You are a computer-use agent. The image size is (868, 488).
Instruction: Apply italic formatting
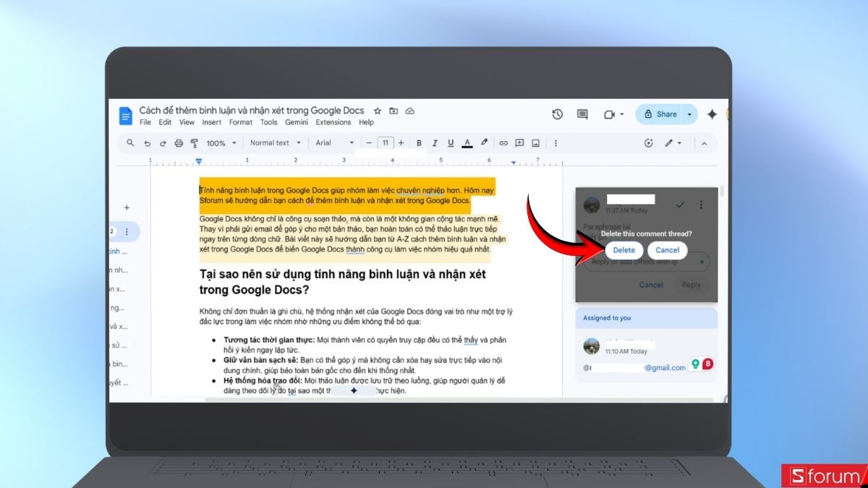point(435,143)
